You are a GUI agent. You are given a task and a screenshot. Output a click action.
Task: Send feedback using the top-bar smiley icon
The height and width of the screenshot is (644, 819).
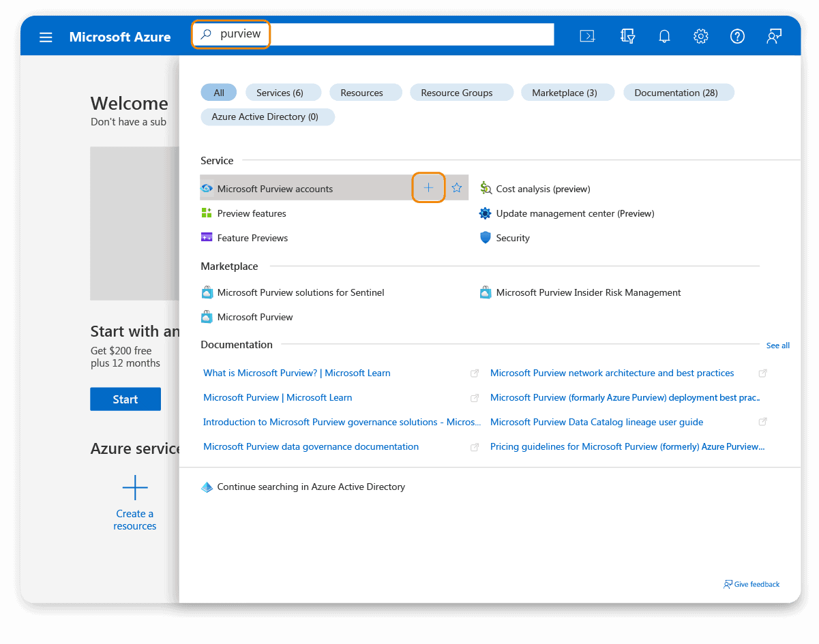pos(773,36)
